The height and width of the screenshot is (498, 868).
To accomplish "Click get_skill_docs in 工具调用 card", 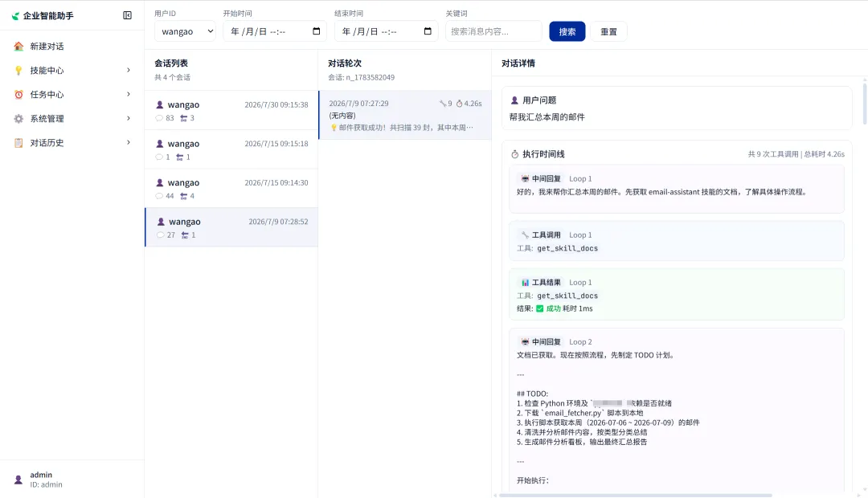I will click(x=567, y=248).
